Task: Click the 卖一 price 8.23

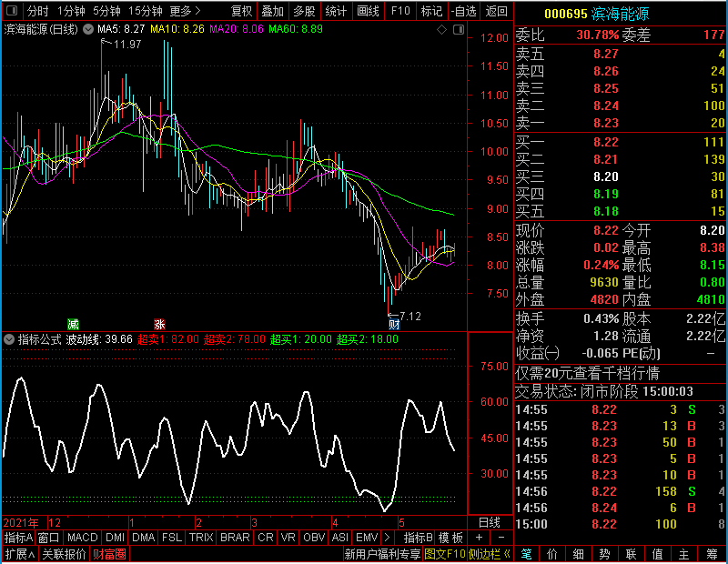Action: tap(606, 123)
